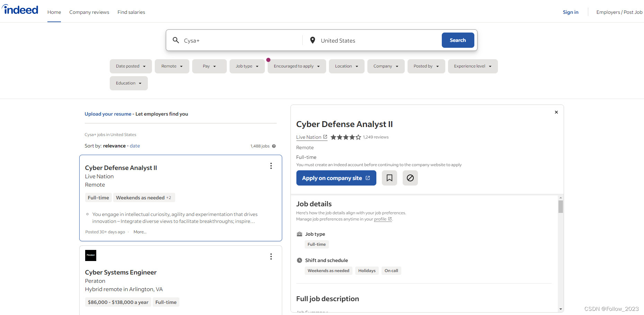Image resolution: width=644 pixels, height=315 pixels.
Task: Click Upload your resume link
Action: pyautogui.click(x=108, y=114)
